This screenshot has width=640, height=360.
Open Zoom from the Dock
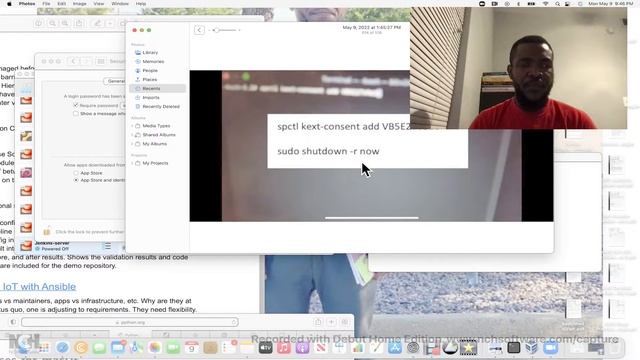(x=550, y=348)
